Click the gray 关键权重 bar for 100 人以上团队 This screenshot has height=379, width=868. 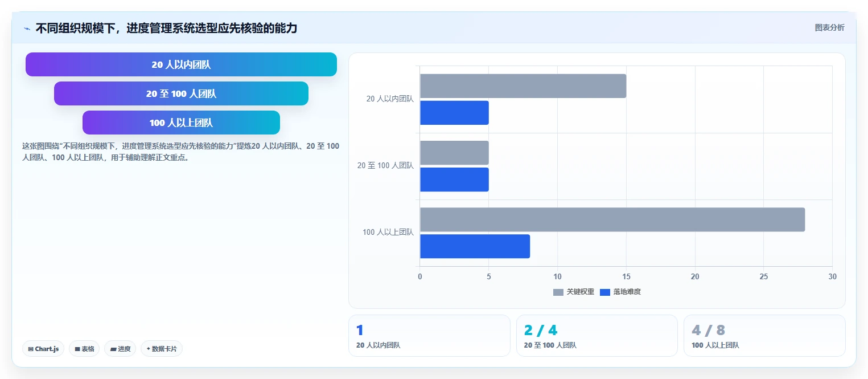612,219
